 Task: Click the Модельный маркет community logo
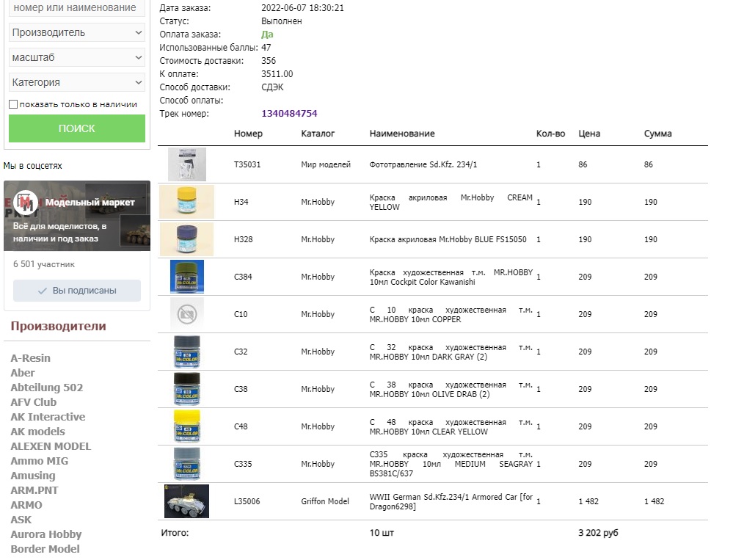pos(25,203)
